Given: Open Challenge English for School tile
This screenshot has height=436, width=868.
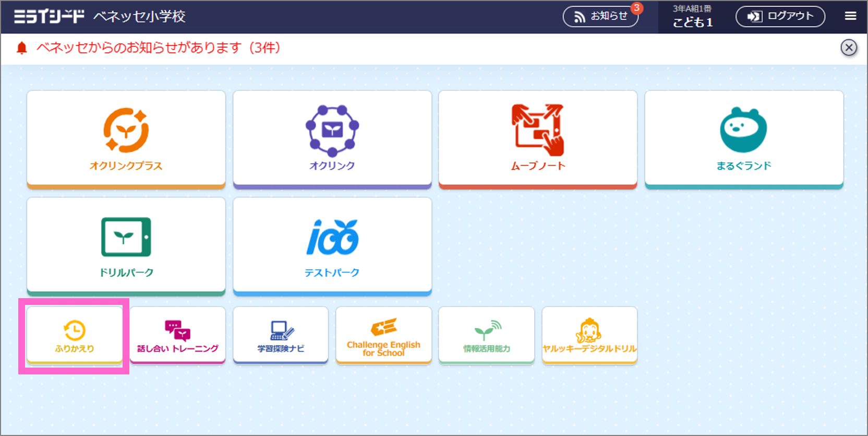Looking at the screenshot, I should click(x=383, y=335).
